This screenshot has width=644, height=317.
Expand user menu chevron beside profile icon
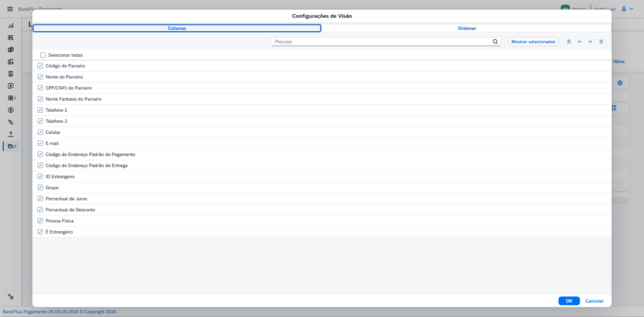click(631, 9)
